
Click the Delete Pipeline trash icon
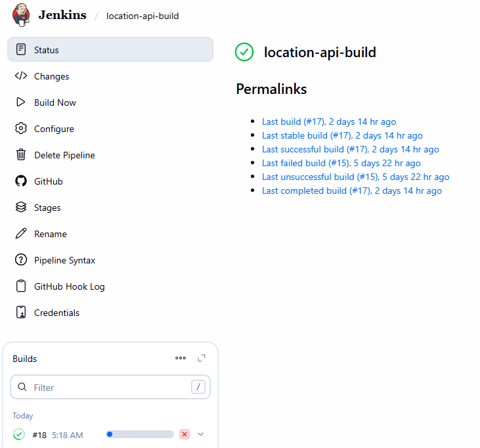[x=21, y=155]
